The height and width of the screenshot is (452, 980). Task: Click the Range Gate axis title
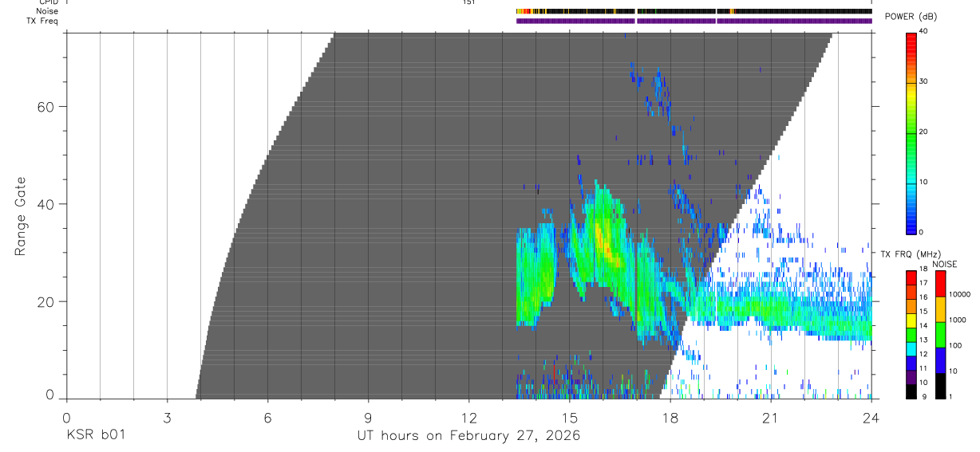point(19,216)
